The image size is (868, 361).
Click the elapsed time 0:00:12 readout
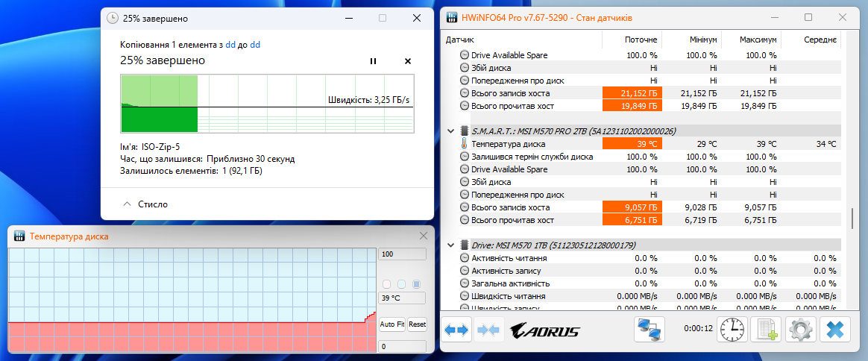698,327
